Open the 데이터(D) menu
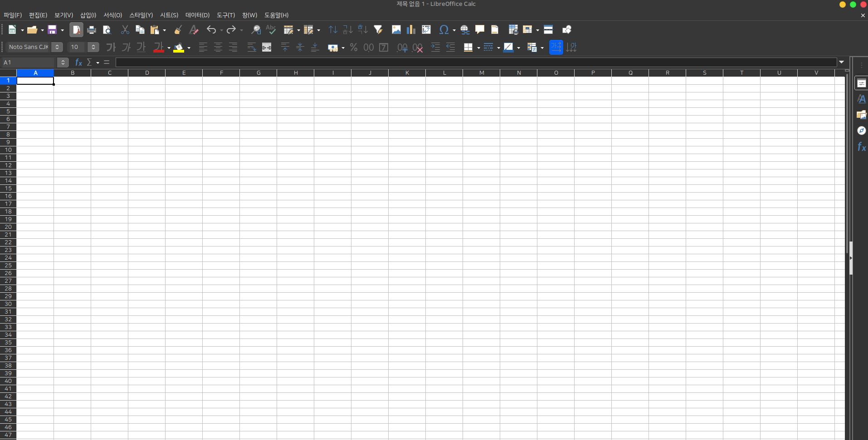Viewport: 868px width, 440px height. pos(197,15)
